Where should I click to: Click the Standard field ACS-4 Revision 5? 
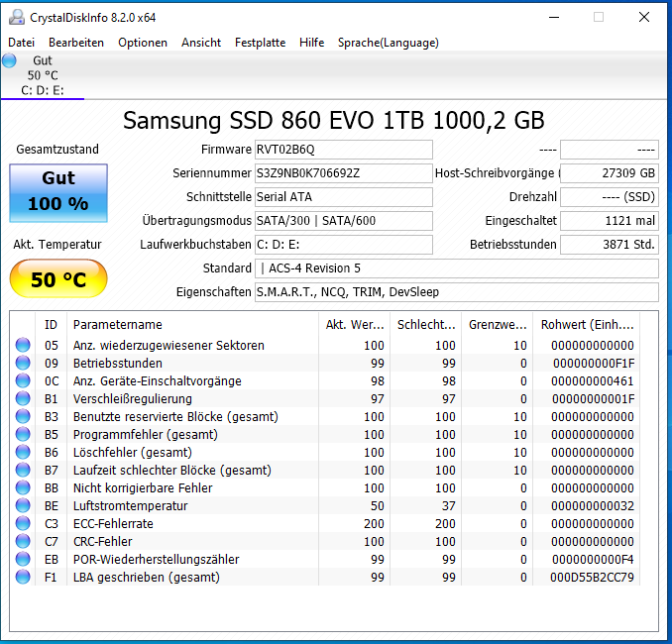pyautogui.click(x=457, y=268)
